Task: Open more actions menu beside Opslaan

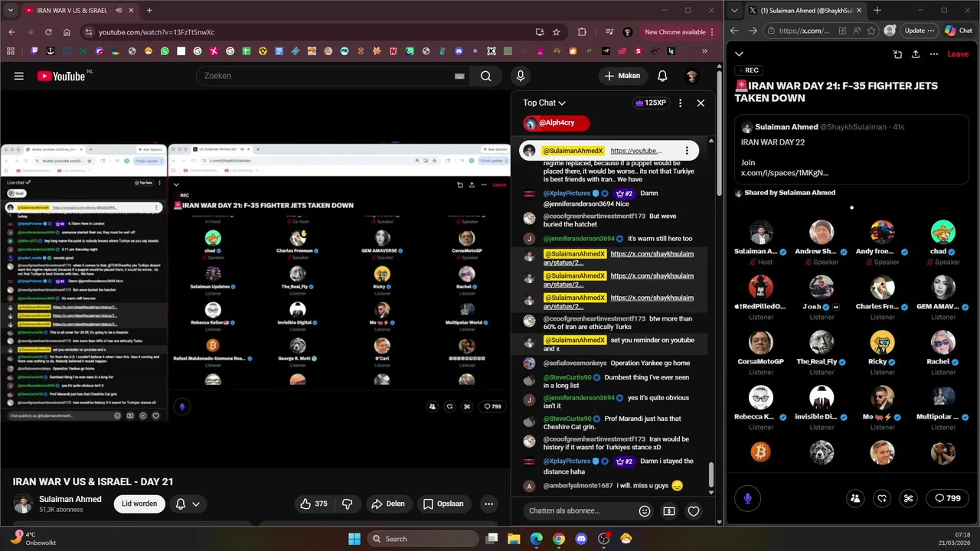Action: tap(488, 504)
